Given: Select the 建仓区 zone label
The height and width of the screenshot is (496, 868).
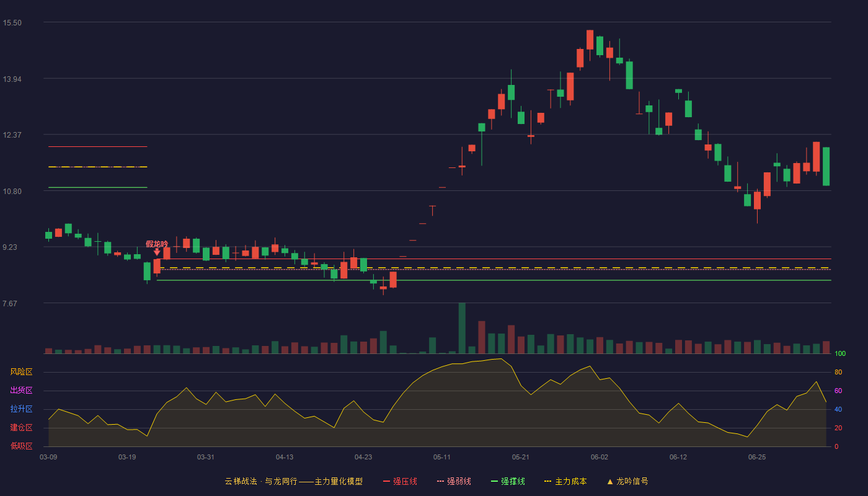Looking at the screenshot, I should pyautogui.click(x=21, y=428).
